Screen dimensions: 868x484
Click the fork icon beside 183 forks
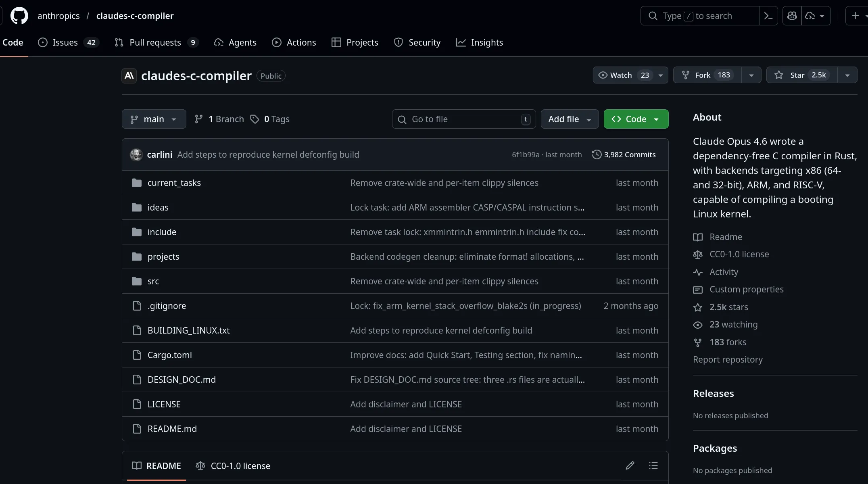(x=698, y=342)
